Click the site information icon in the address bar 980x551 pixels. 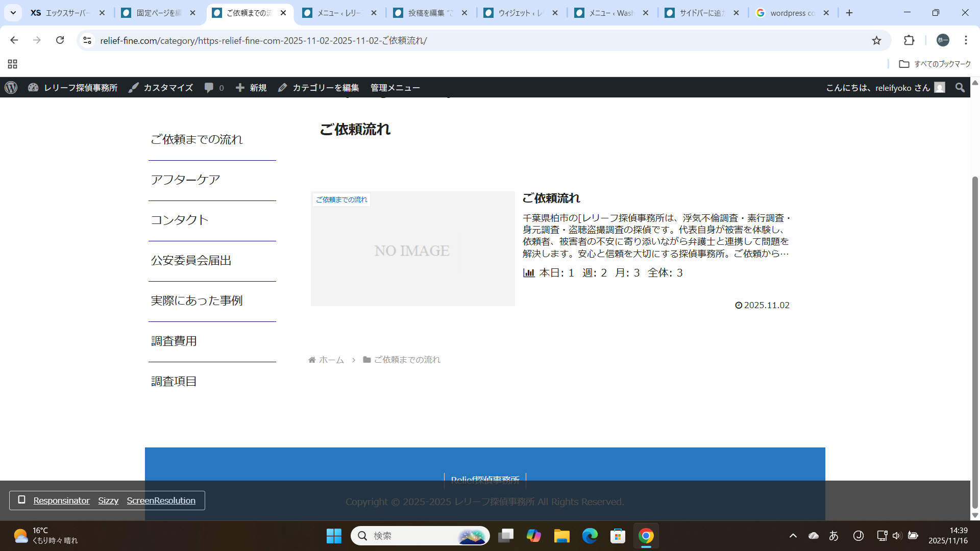click(x=87, y=40)
